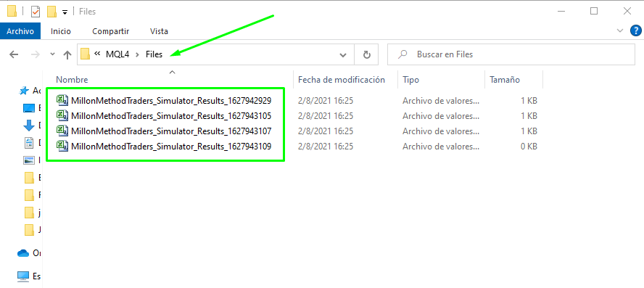Click the folder icon in title bar
The image size is (644, 288).
[12, 12]
